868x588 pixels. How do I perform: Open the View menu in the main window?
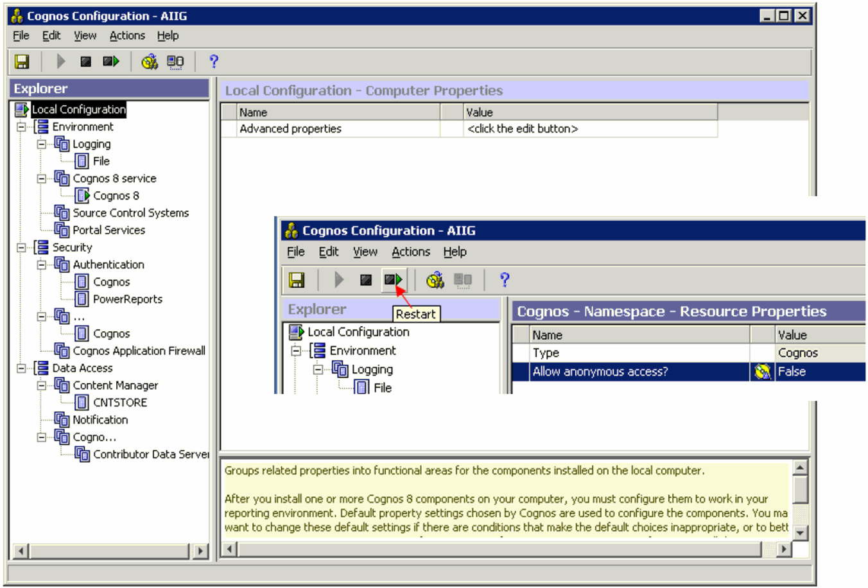pyautogui.click(x=85, y=36)
